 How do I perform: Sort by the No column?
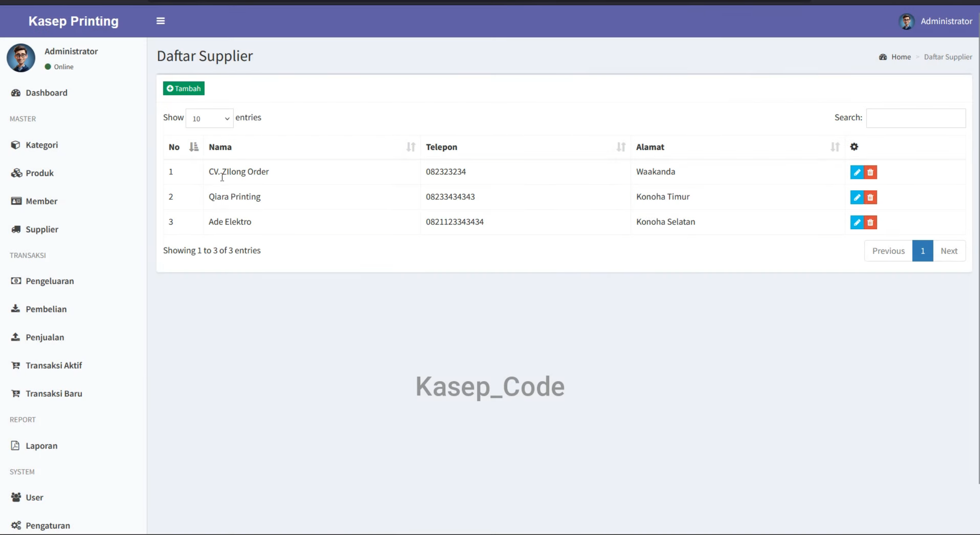point(183,147)
